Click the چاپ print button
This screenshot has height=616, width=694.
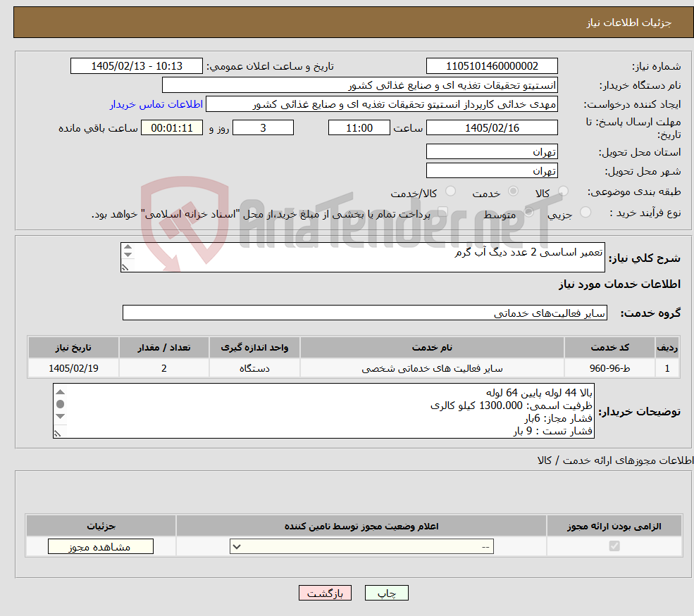click(386, 593)
